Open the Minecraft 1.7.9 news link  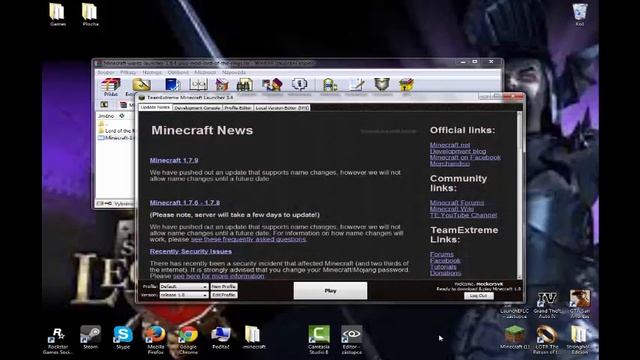pyautogui.click(x=174, y=160)
